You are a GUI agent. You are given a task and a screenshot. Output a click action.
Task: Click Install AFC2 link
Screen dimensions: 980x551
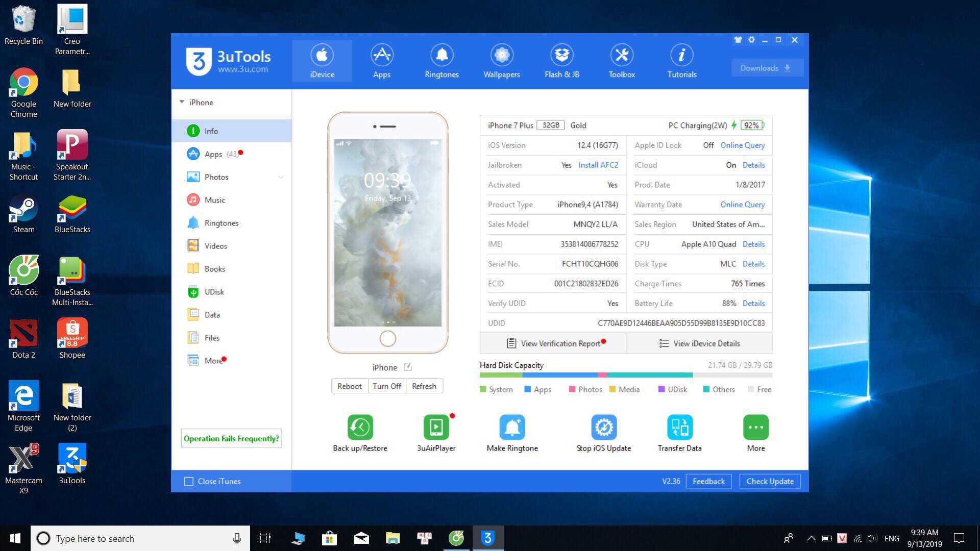(598, 165)
